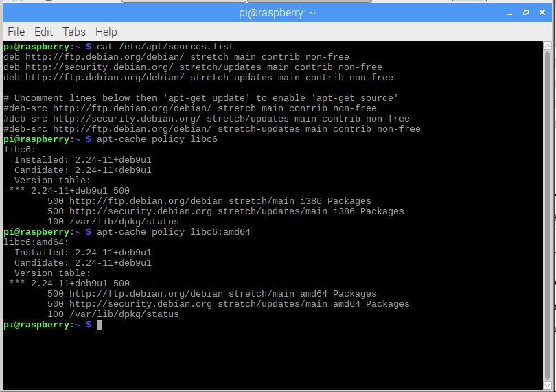
Task: Click the 'apt-cache policy libc6:amd64' command
Action: [174, 232]
